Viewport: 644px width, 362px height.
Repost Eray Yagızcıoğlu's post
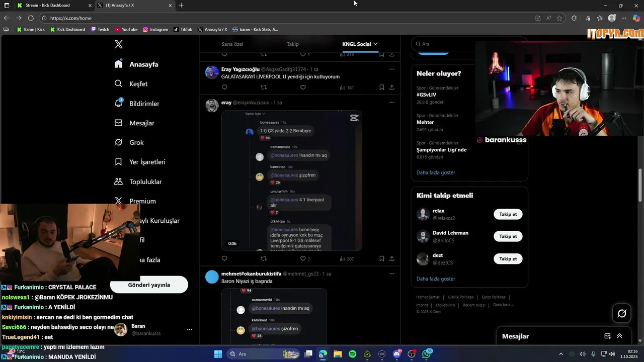click(264, 87)
